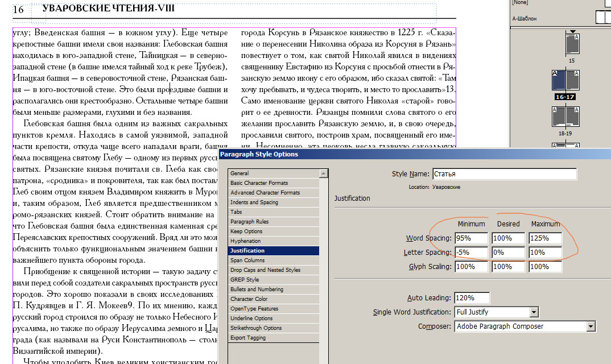611x364 pixels.
Task: Select the Bullets and Numbering category
Action: pyautogui.click(x=274, y=289)
